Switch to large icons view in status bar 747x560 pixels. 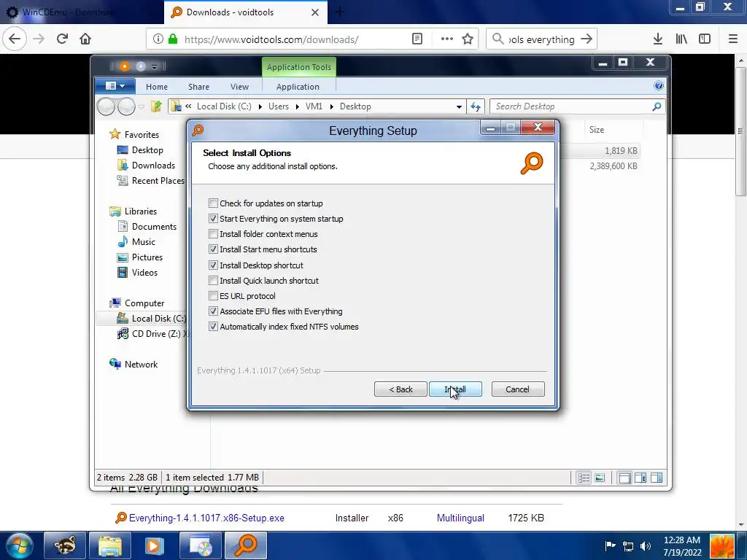[600, 478]
